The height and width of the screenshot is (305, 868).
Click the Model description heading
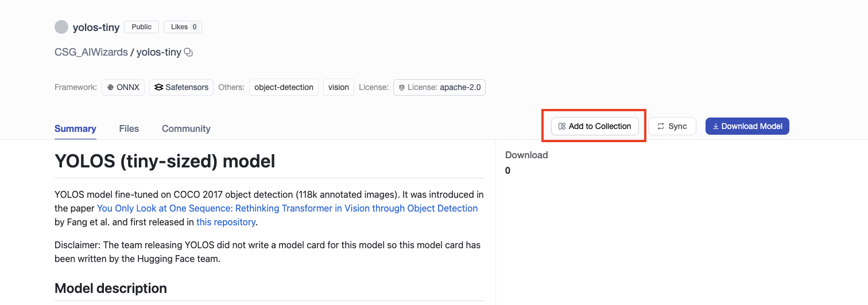[111, 288]
